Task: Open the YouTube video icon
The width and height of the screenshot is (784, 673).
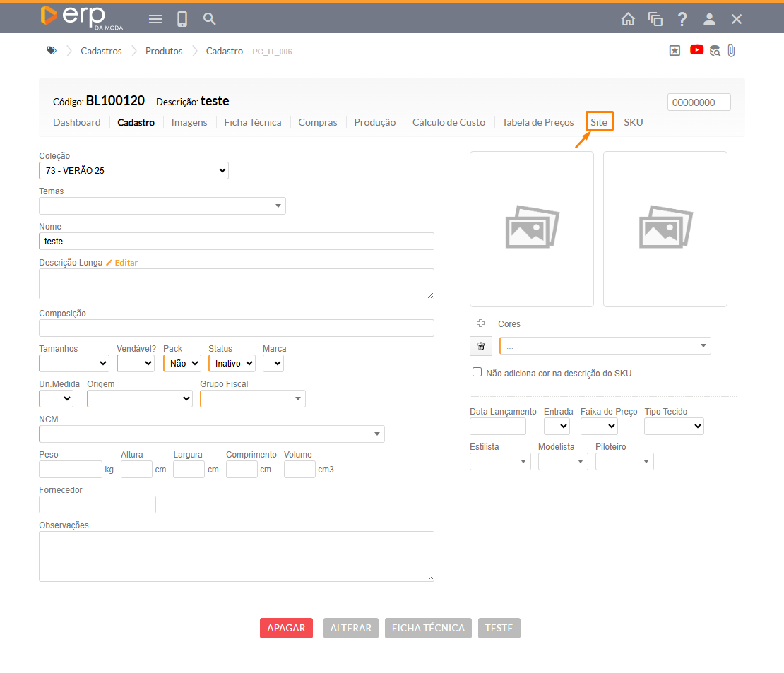Action: coord(696,50)
